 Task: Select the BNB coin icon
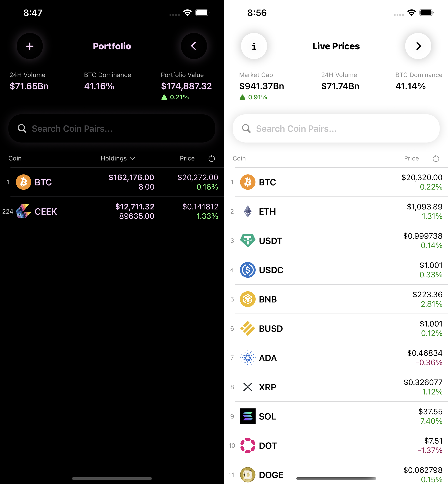pyautogui.click(x=248, y=299)
